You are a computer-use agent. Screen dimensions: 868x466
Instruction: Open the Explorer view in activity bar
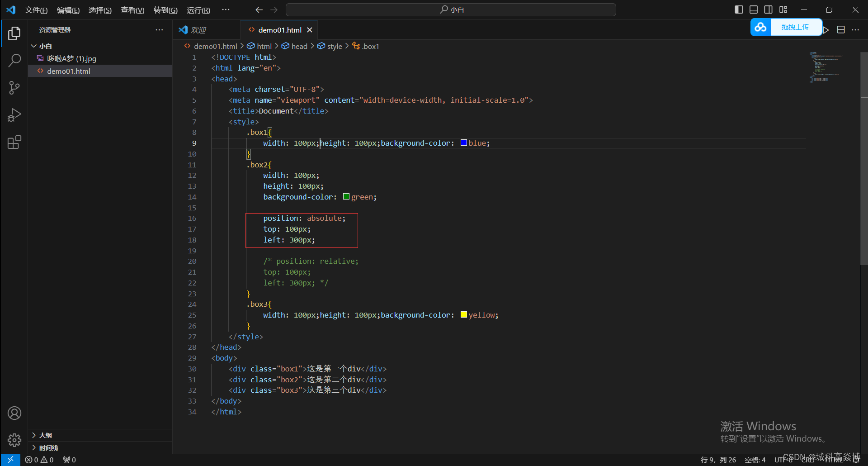tap(14, 33)
